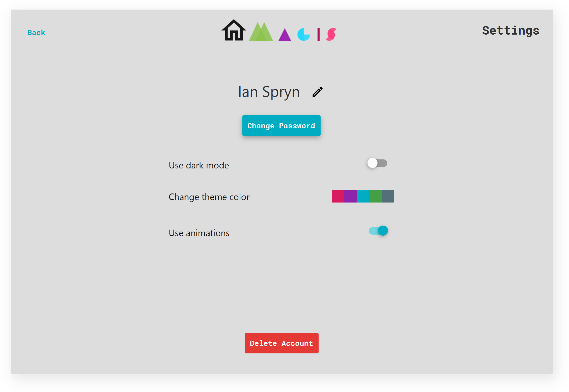The image size is (569, 392).
Task: Click the Use dark mode label
Action: pyautogui.click(x=199, y=165)
